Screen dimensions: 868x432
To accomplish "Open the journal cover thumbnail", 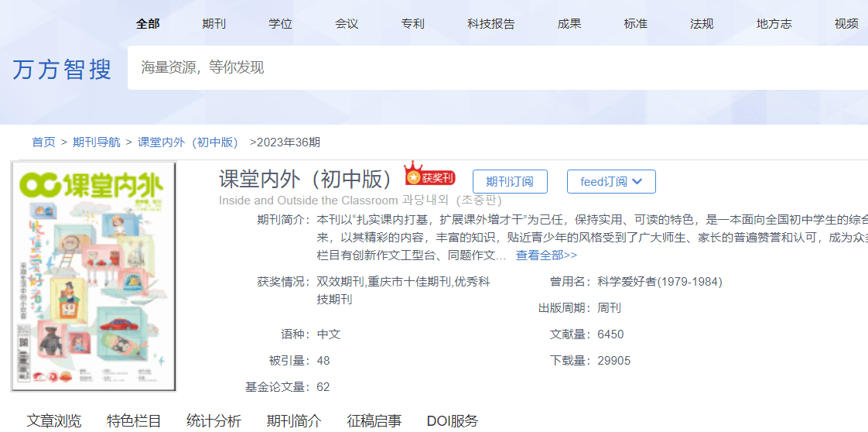I will coord(94,276).
